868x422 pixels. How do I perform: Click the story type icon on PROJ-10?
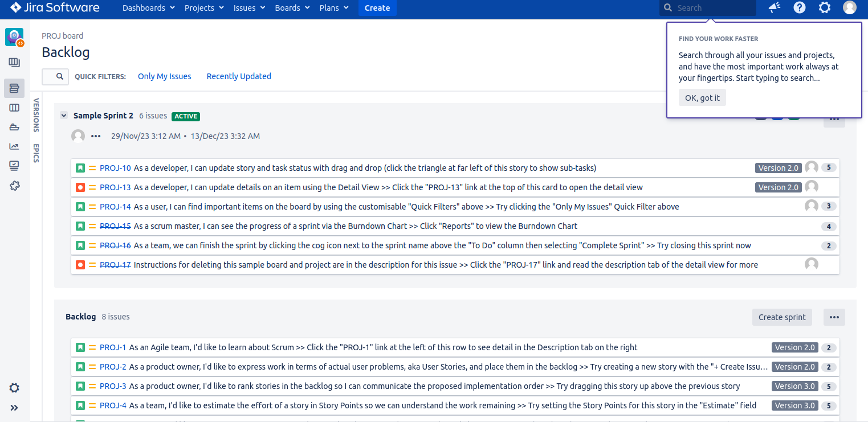point(80,168)
